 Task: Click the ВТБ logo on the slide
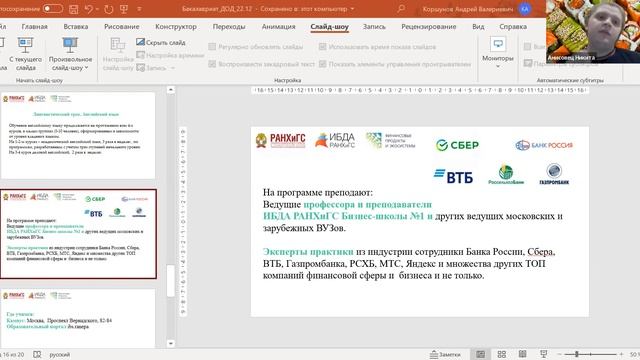point(453,176)
